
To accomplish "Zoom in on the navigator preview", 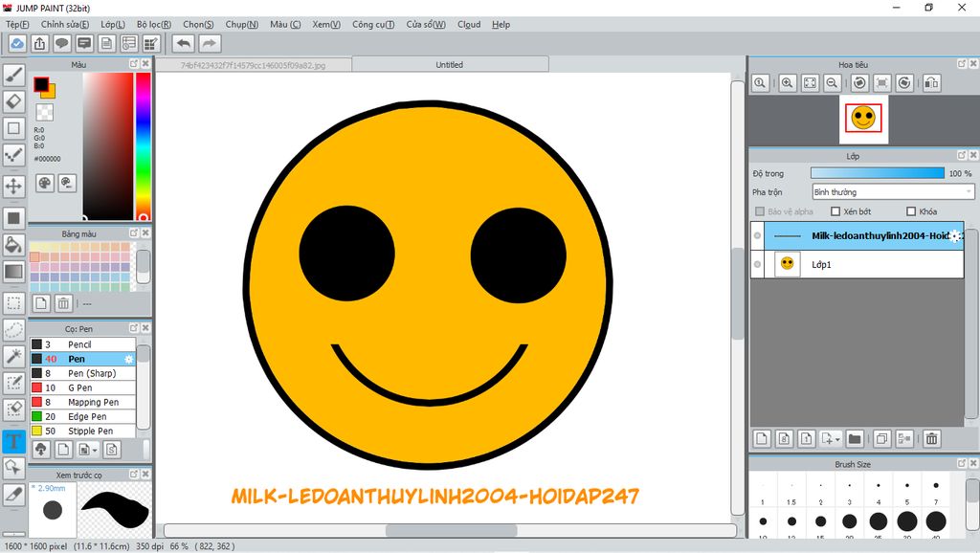I will tap(788, 82).
